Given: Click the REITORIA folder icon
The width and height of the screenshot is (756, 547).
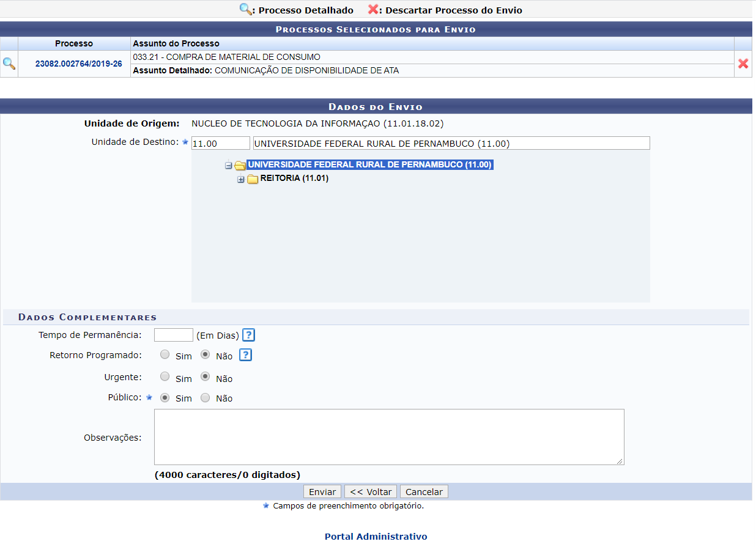Looking at the screenshot, I should point(253,179).
